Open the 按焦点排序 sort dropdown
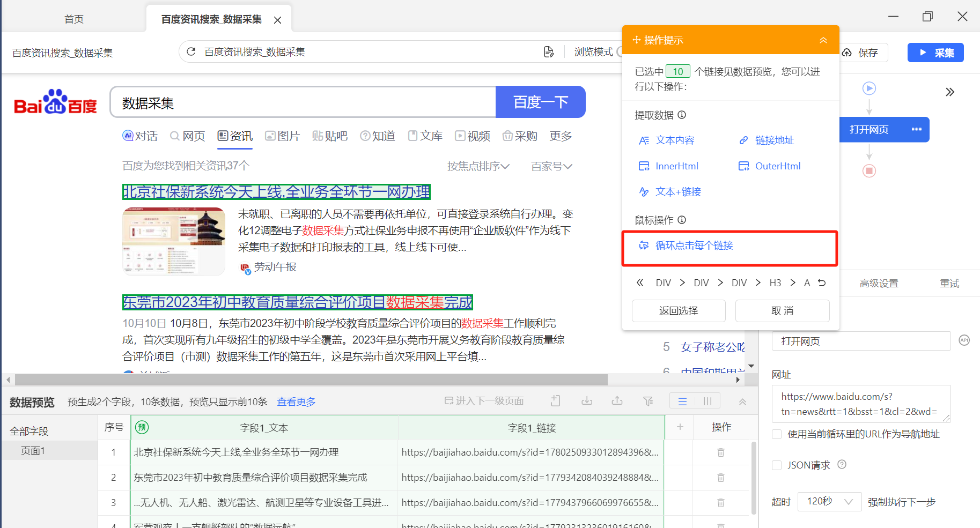This screenshot has height=528, width=980. (478, 167)
